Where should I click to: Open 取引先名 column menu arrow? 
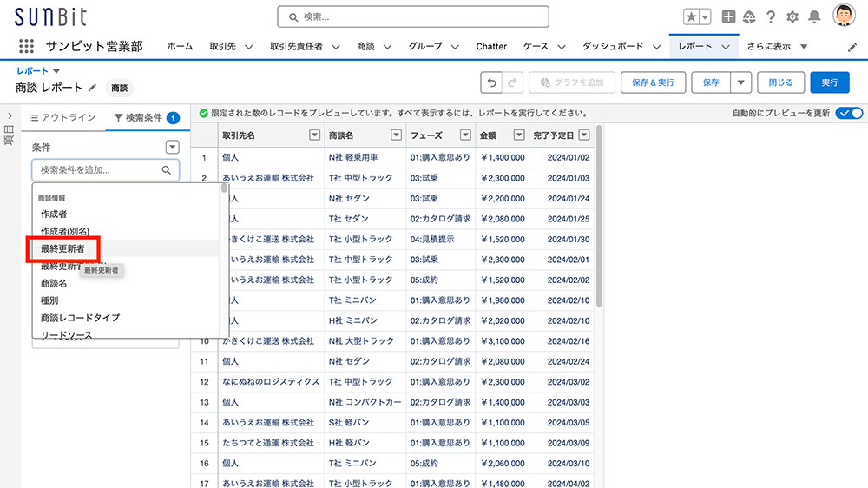(x=314, y=135)
